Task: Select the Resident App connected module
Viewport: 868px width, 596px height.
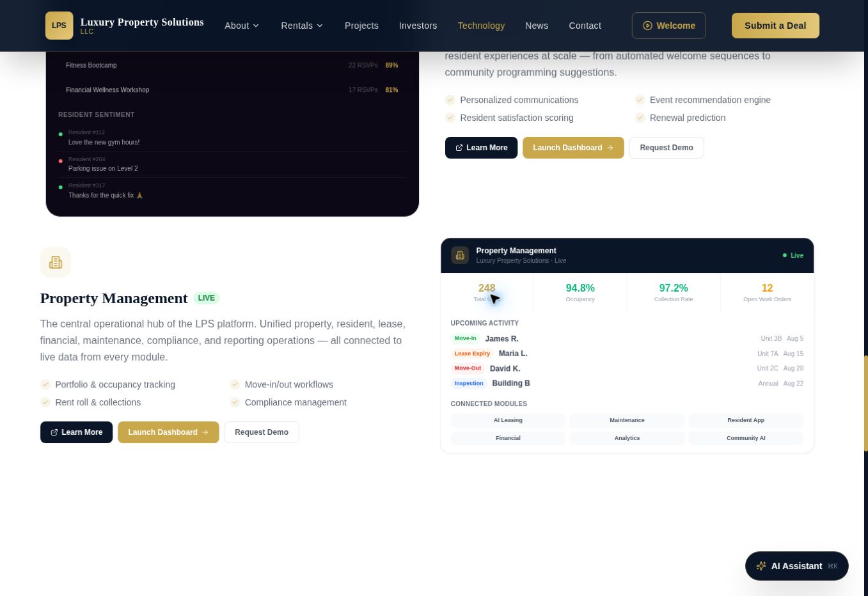Action: coord(746,420)
